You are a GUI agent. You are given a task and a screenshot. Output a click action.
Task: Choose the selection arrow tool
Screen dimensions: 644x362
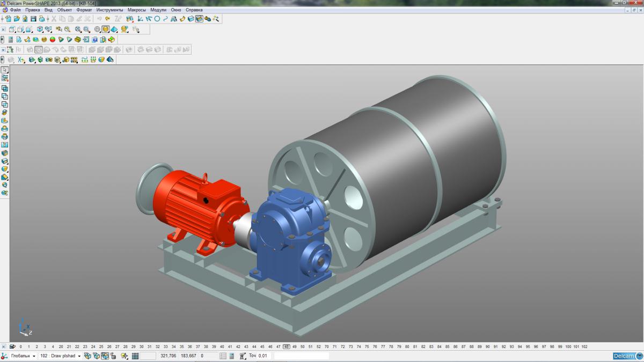pyautogui.click(x=5, y=70)
